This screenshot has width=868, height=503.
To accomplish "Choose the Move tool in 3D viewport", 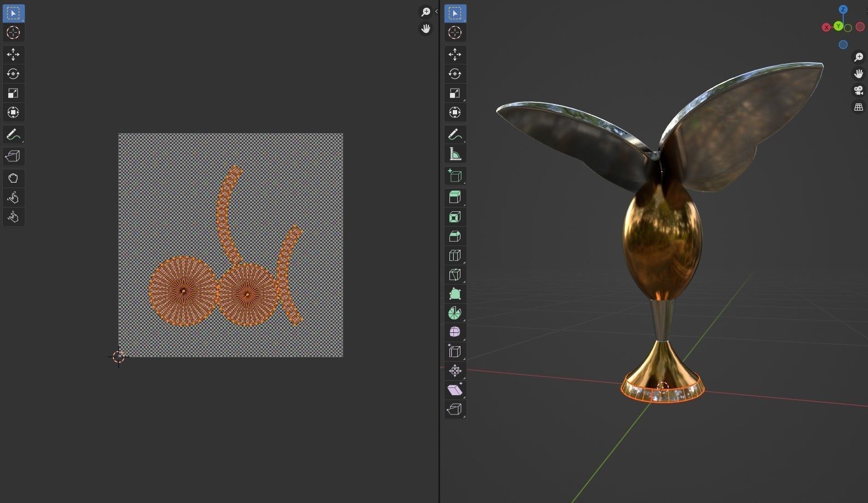I will pos(455,54).
